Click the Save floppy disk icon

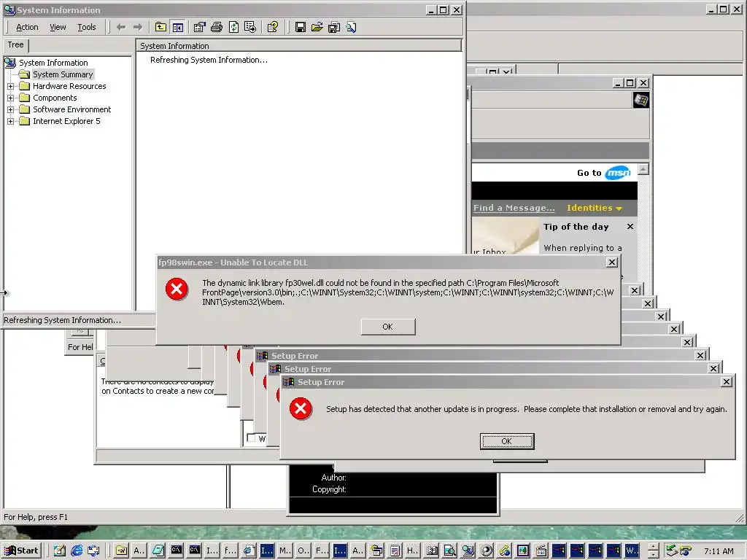[300, 27]
